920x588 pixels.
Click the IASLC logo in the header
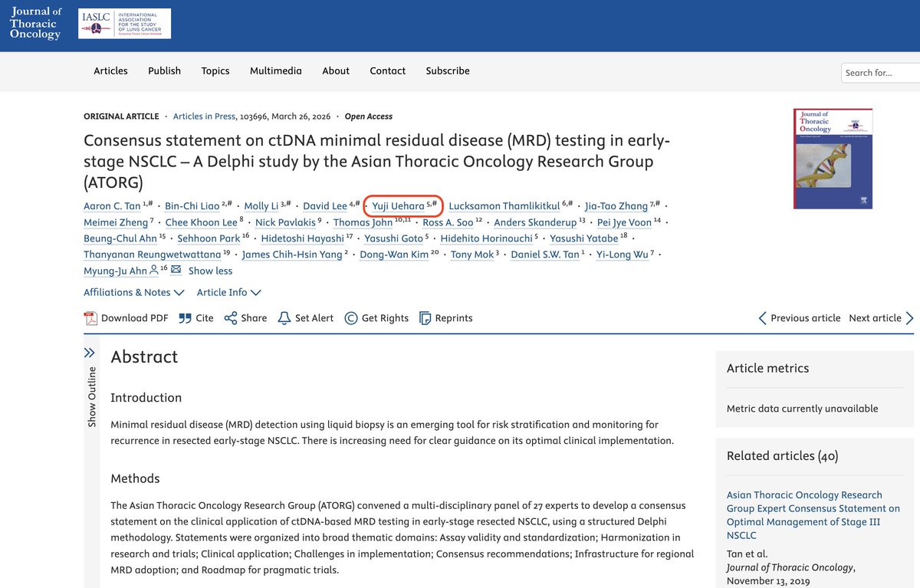tap(123, 23)
